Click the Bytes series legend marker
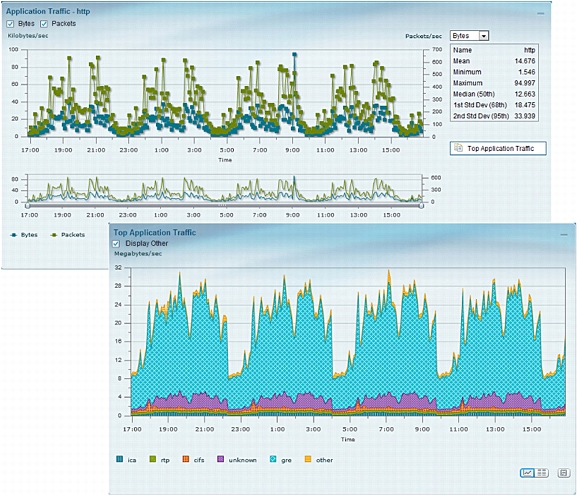Viewport: 578px width, 496px height. tap(14, 235)
